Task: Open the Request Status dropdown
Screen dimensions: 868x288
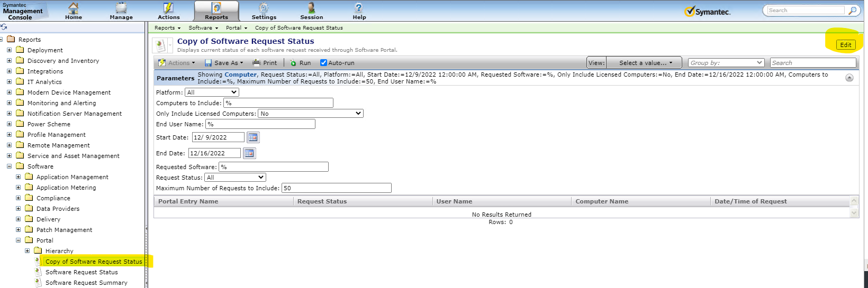Action: (235, 178)
